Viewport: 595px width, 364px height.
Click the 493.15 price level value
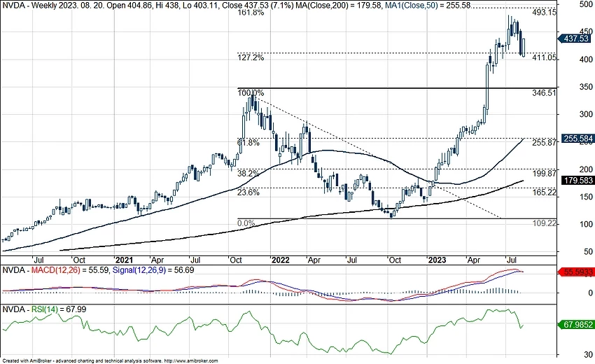click(x=545, y=13)
